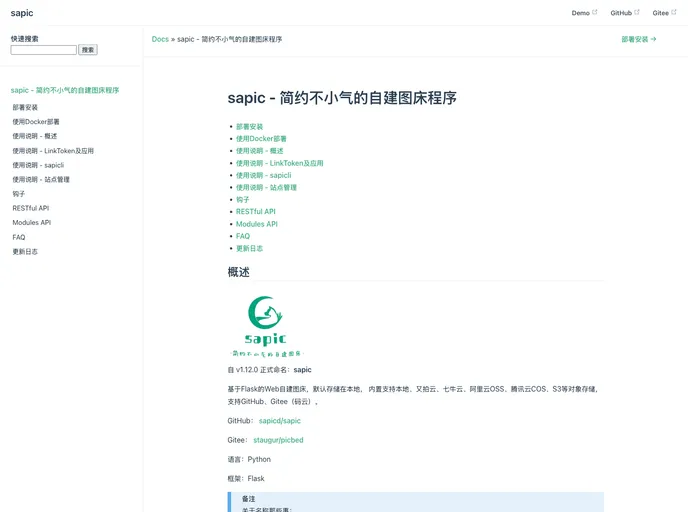Click the 备注 note box title
The width and height of the screenshot is (688, 512).
click(248, 499)
